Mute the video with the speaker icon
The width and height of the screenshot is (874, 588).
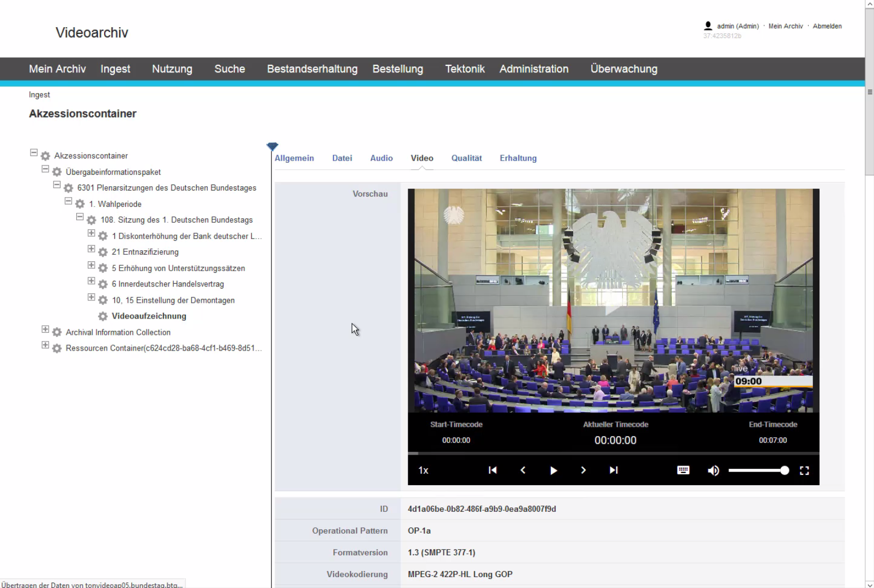(713, 470)
